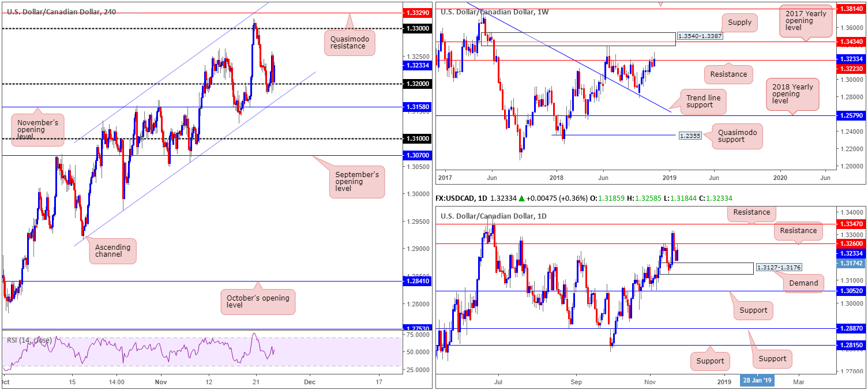
Task: Select the 1.28410 price label
Action: click(416, 281)
